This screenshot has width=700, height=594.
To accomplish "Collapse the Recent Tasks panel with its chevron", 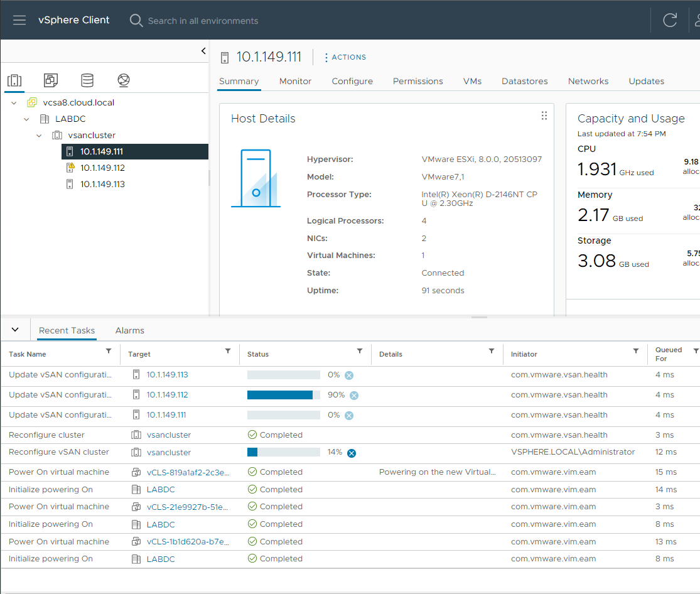I will click(x=15, y=329).
